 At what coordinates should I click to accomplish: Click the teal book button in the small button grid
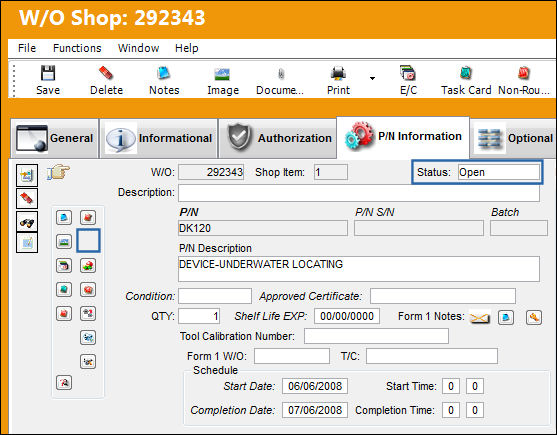point(64,289)
